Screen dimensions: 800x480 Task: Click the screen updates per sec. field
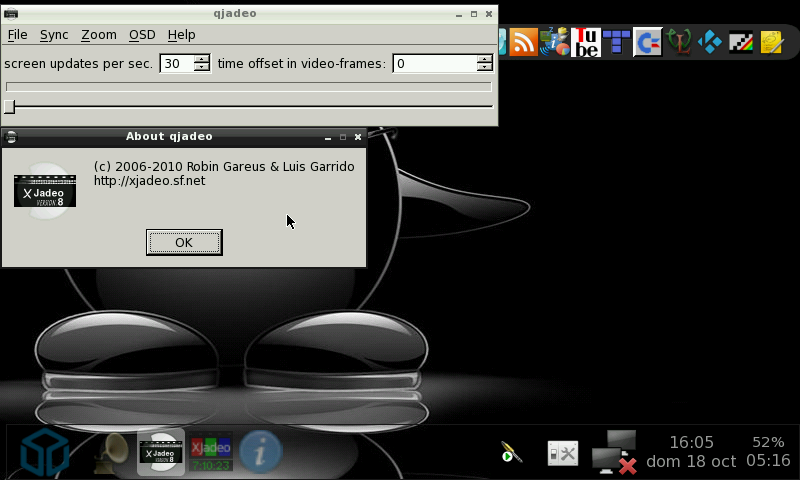click(x=176, y=63)
